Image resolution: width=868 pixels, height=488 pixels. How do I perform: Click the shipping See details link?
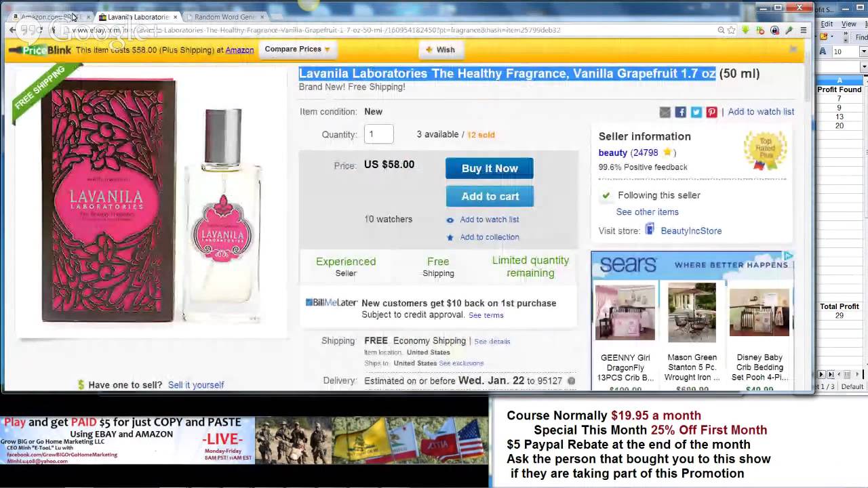coord(492,342)
